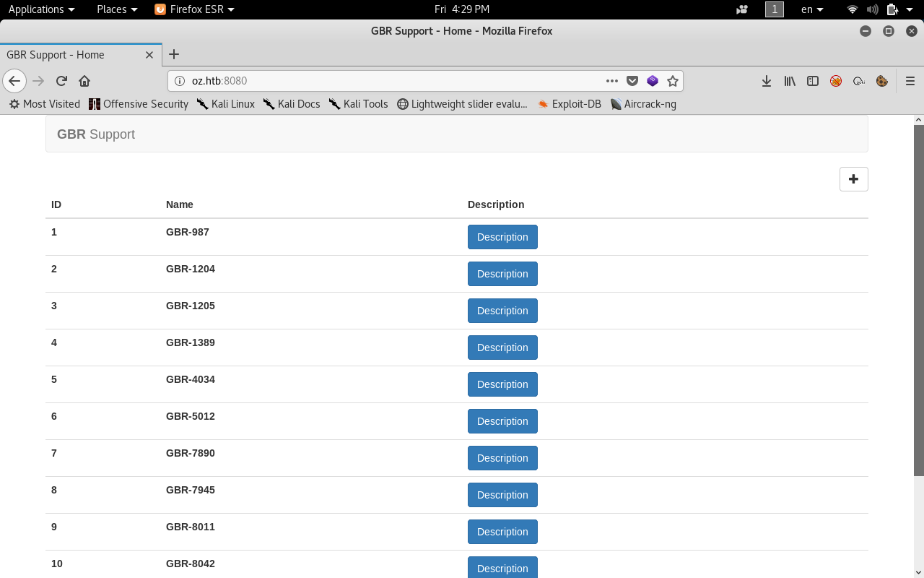Image resolution: width=924 pixels, height=578 pixels.
Task: Expand the Applications menu
Action: [x=41, y=9]
